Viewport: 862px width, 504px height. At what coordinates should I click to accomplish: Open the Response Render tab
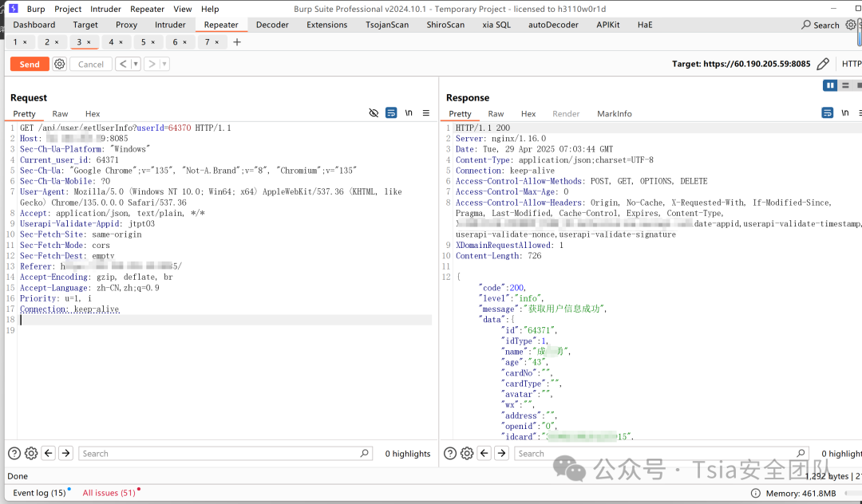pyautogui.click(x=566, y=114)
